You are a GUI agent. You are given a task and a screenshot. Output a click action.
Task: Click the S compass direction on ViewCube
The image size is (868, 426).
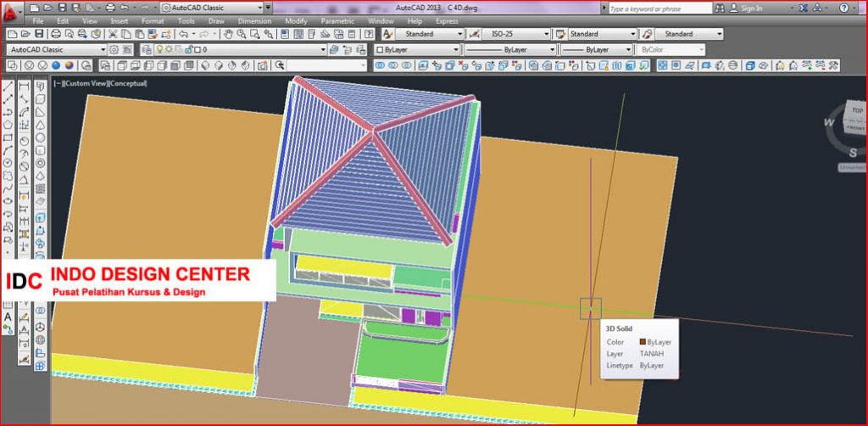853,153
